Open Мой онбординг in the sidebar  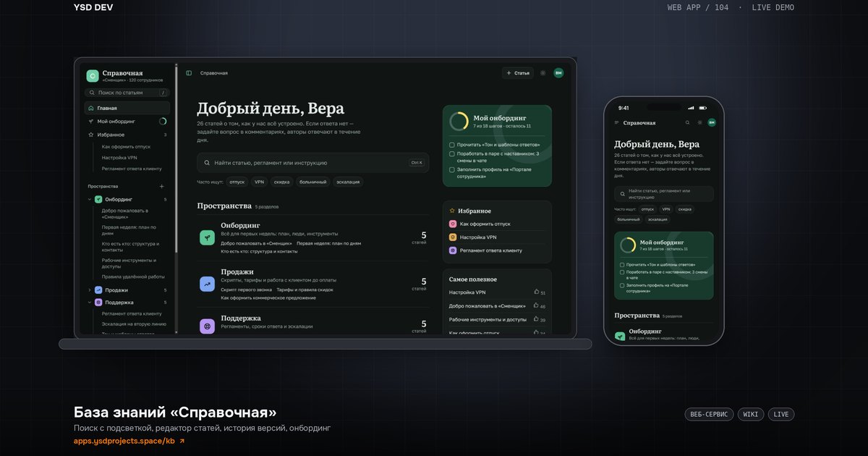pyautogui.click(x=127, y=122)
